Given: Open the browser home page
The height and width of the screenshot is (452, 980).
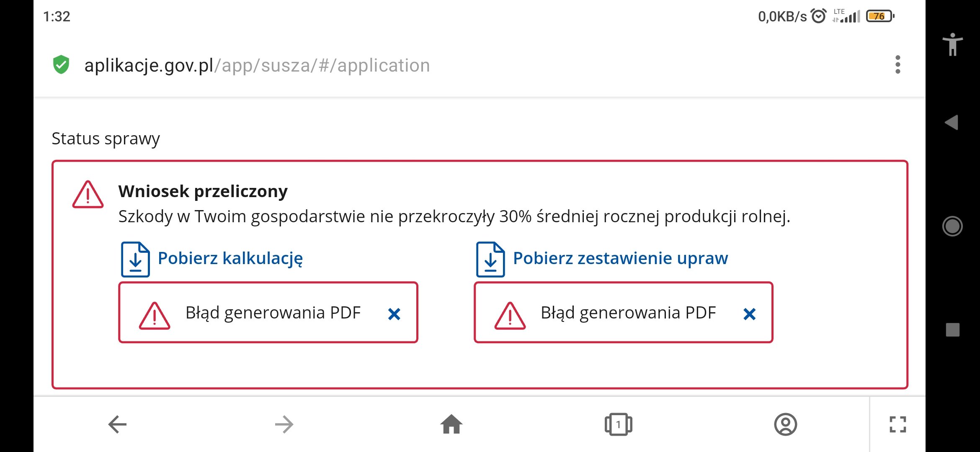Looking at the screenshot, I should point(451,424).
